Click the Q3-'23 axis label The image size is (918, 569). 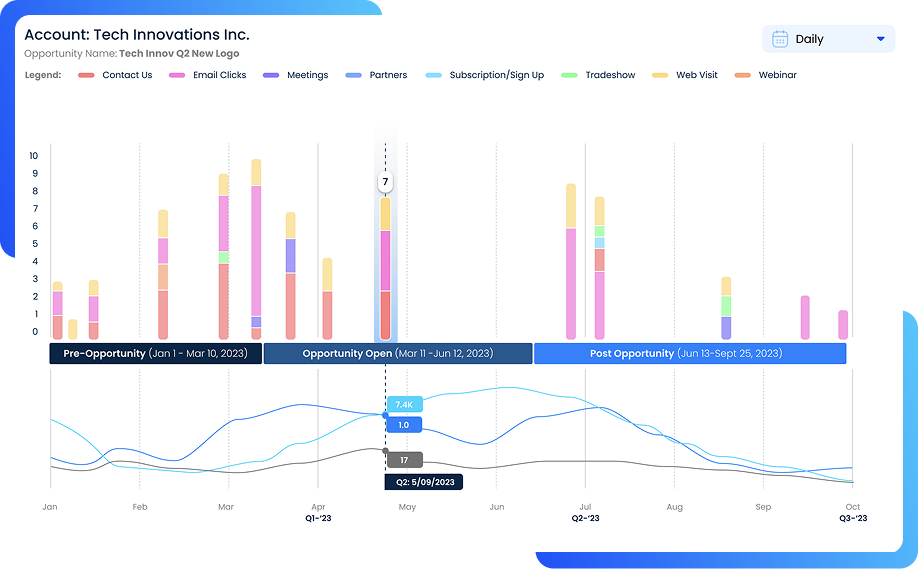click(x=853, y=518)
